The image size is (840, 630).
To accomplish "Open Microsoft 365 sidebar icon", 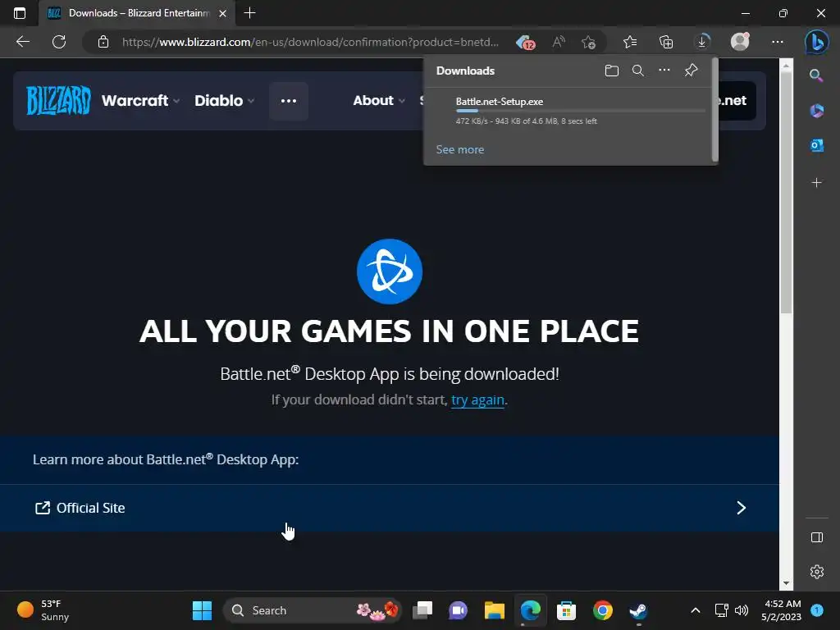I will point(816,111).
